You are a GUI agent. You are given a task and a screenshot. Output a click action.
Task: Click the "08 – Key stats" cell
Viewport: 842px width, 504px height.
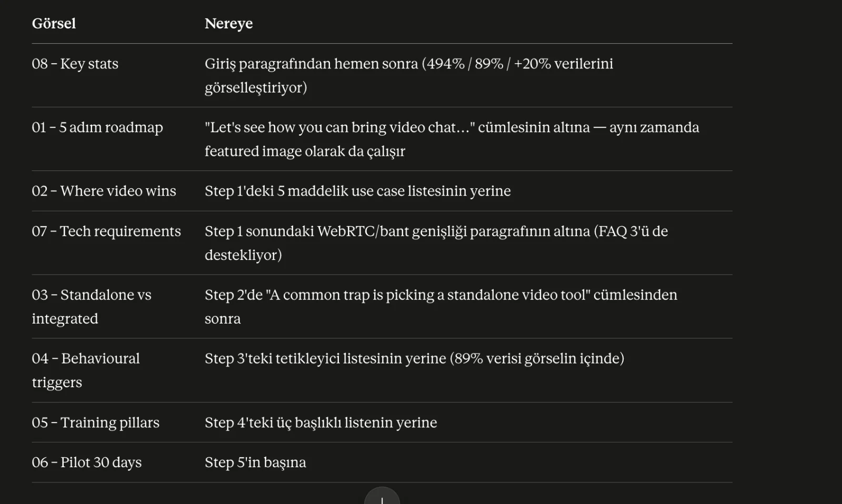(75, 64)
